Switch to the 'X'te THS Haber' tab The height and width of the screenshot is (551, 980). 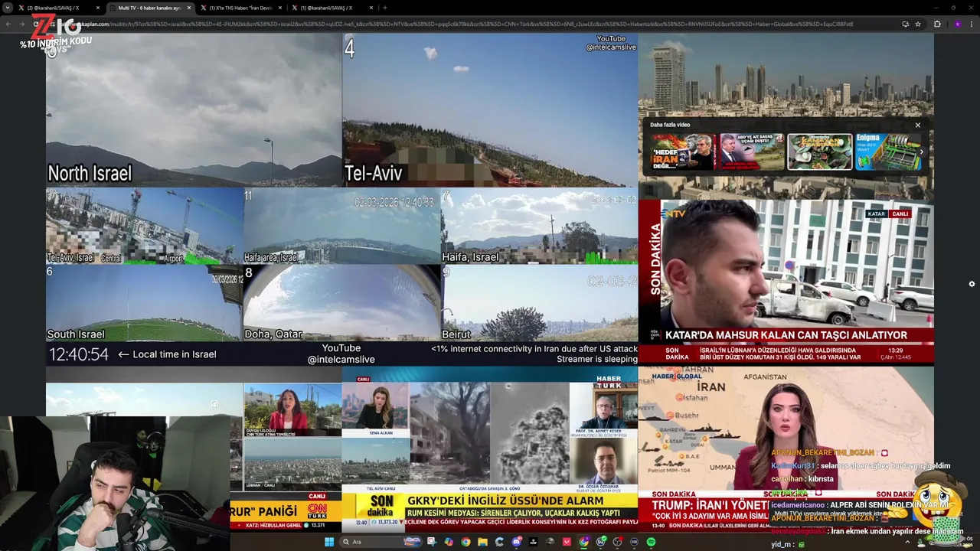[x=241, y=8]
